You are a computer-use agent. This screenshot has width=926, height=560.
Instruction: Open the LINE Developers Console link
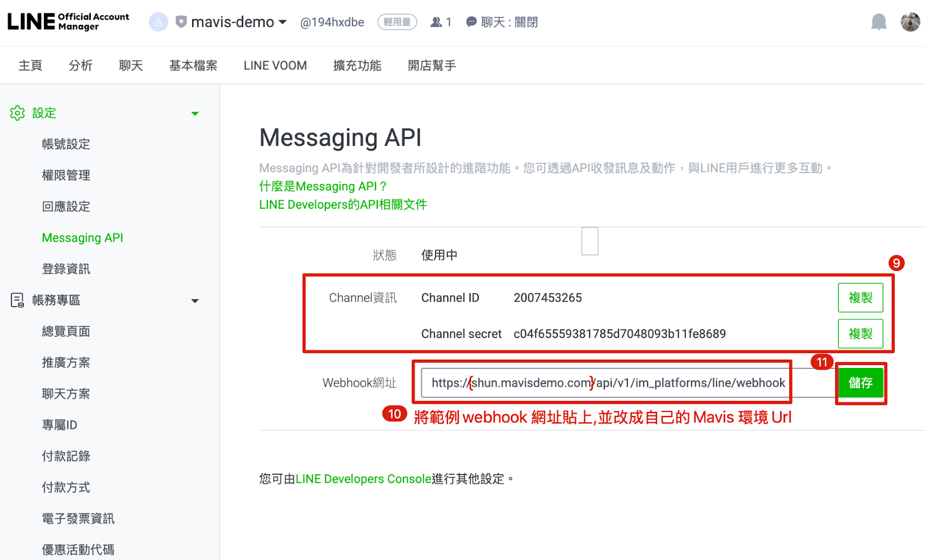point(363,479)
